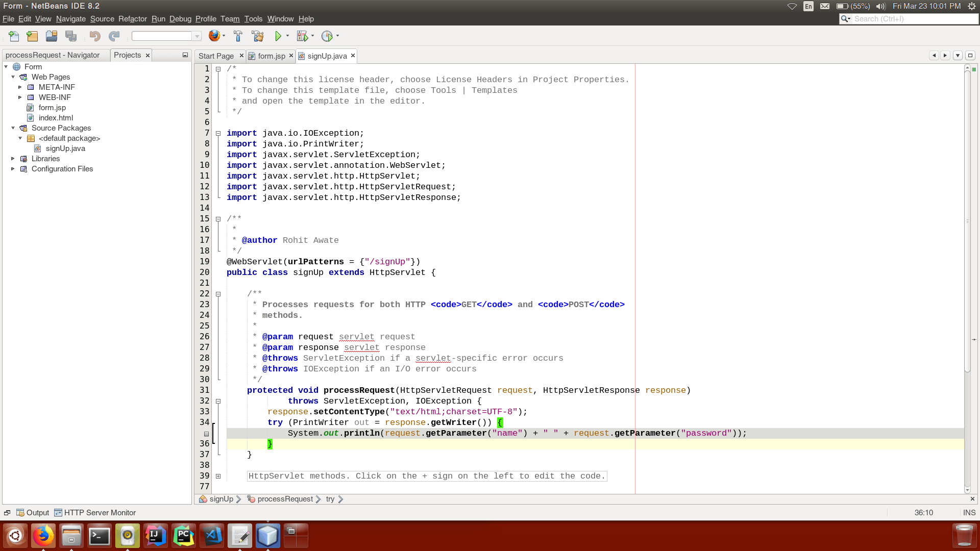Click processRequest in the breadcrumb bar
The image size is (980, 551).
click(285, 499)
